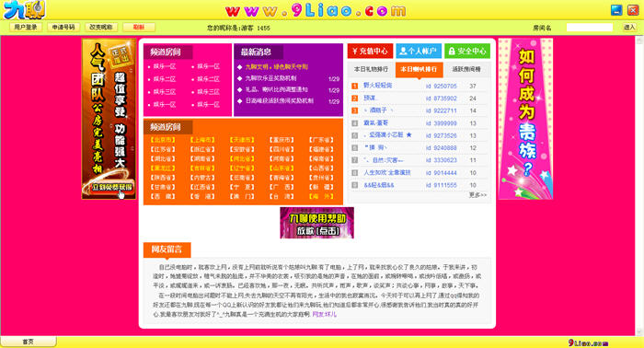Click the red-text refresh button in toolbar
This screenshot has width=644, height=348.
pyautogui.click(x=139, y=27)
